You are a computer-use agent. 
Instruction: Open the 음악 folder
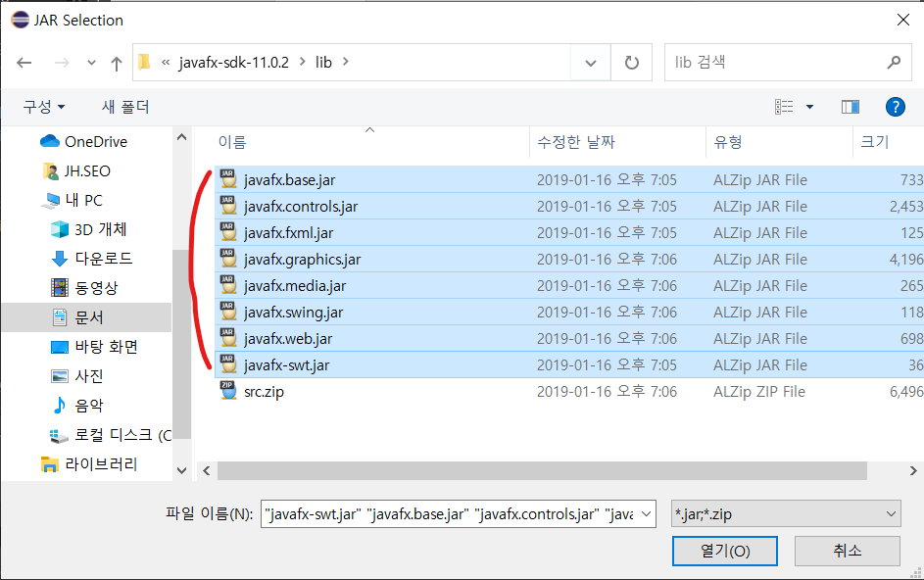click(77, 406)
